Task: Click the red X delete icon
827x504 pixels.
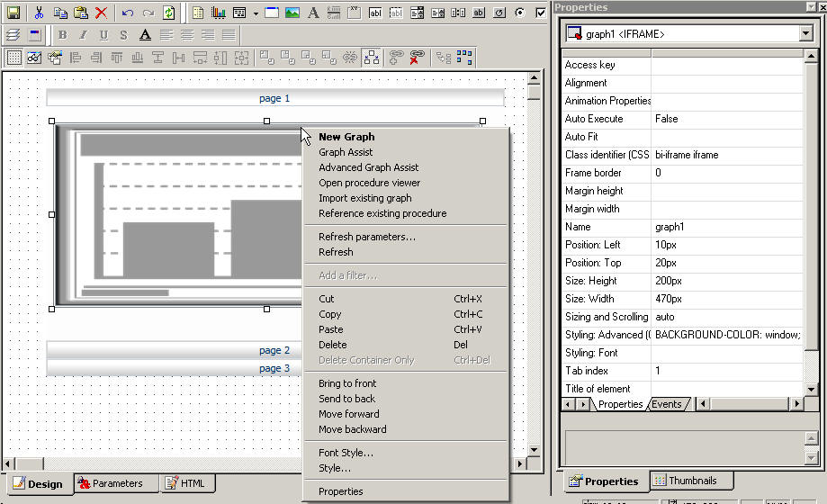Action: pyautogui.click(x=101, y=13)
